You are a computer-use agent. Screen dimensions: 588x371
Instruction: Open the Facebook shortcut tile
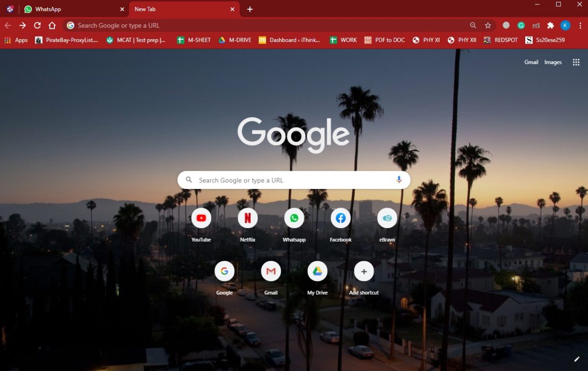click(x=341, y=218)
